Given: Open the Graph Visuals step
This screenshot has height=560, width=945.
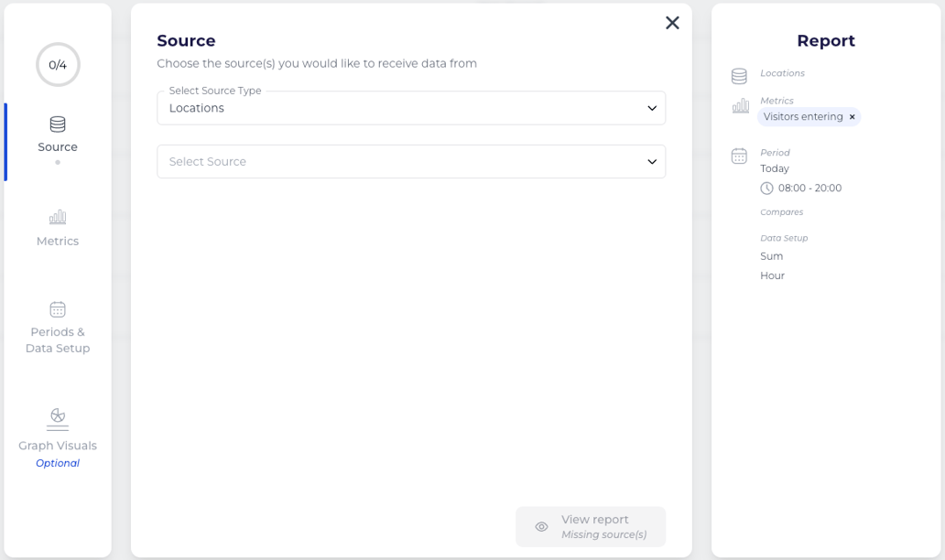Looking at the screenshot, I should pyautogui.click(x=58, y=437).
